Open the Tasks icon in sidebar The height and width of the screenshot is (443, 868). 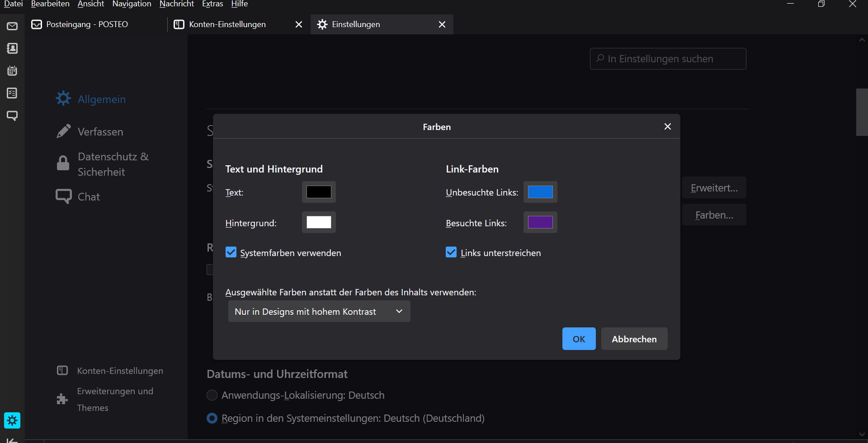point(12,93)
